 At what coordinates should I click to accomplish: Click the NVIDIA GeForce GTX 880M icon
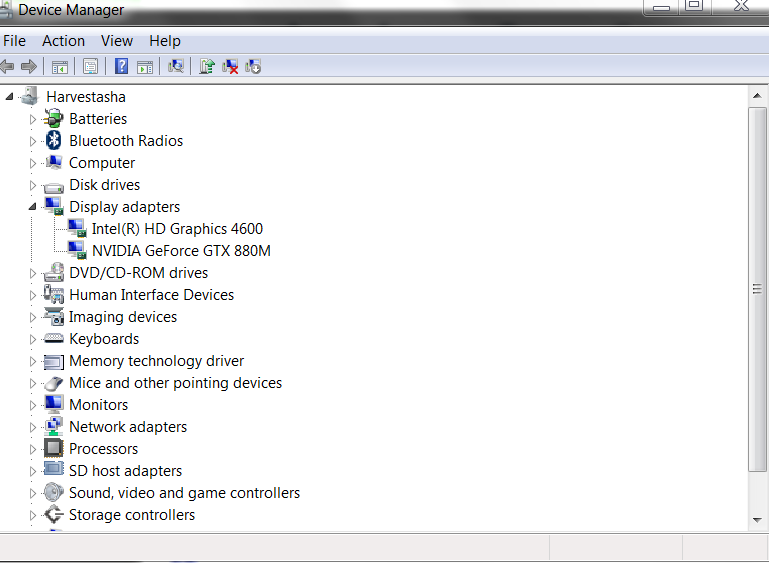click(77, 250)
